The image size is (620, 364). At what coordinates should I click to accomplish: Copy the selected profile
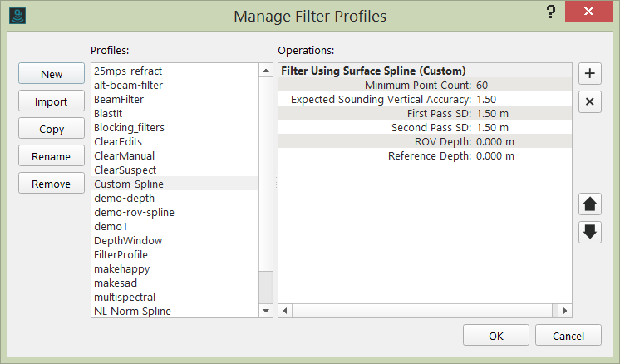(x=52, y=129)
